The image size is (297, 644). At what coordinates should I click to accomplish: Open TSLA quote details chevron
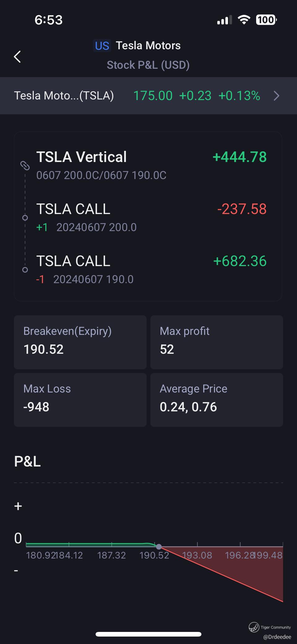click(276, 96)
